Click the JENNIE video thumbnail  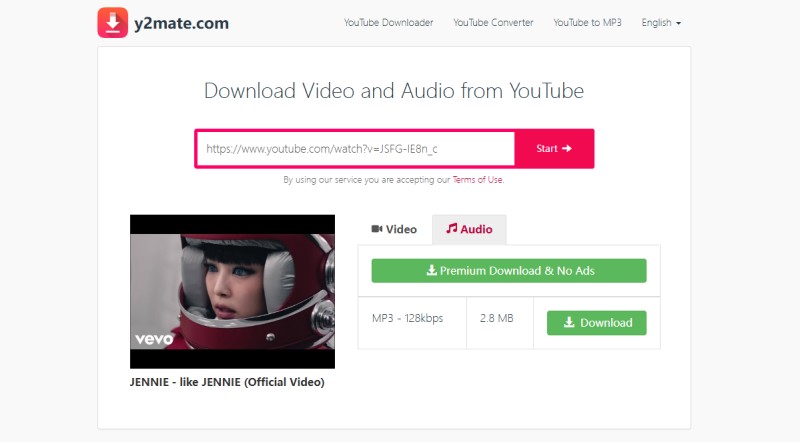click(232, 291)
